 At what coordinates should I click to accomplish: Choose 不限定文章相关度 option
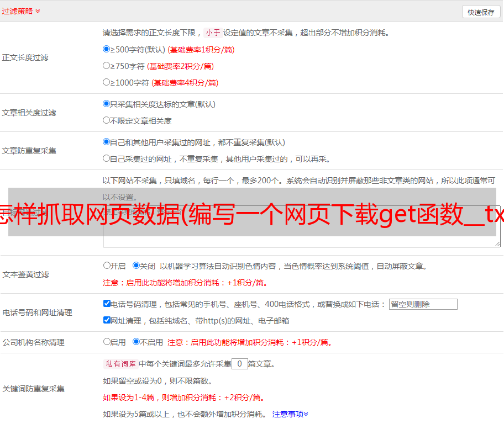point(107,120)
